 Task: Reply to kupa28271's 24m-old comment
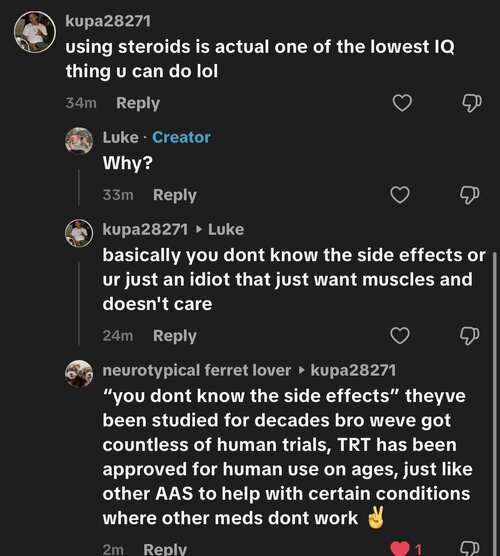[x=175, y=336]
